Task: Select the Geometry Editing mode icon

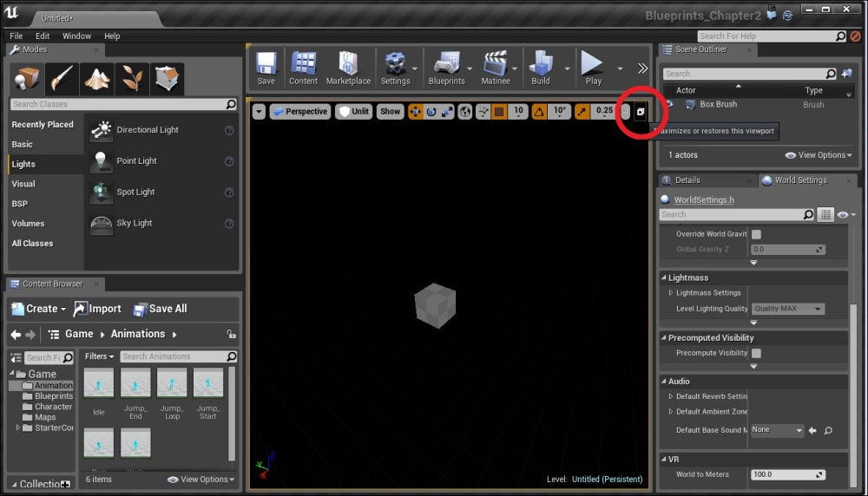Action: click(x=167, y=79)
